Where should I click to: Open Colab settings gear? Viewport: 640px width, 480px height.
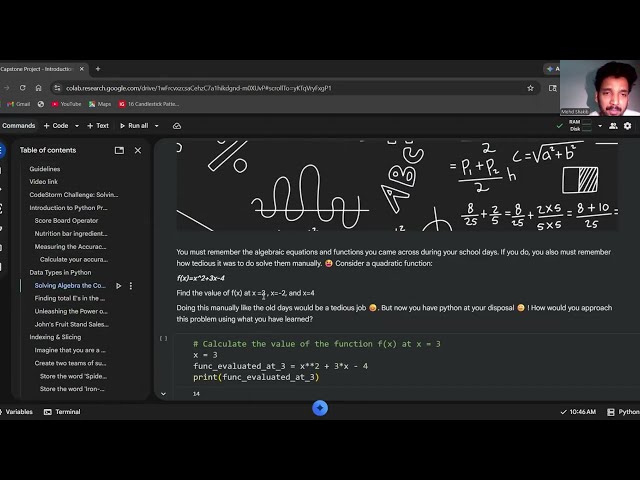627,126
